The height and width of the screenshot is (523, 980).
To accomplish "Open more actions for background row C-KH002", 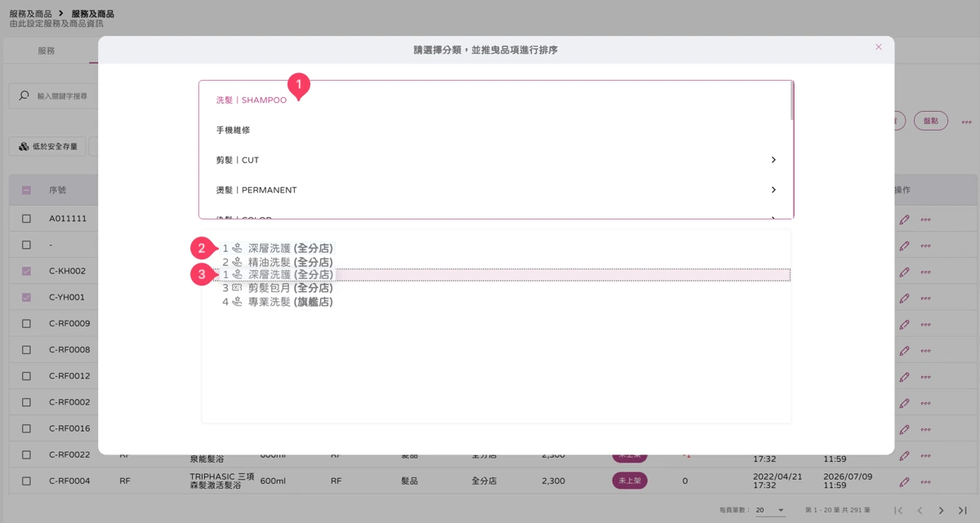I will (x=925, y=272).
